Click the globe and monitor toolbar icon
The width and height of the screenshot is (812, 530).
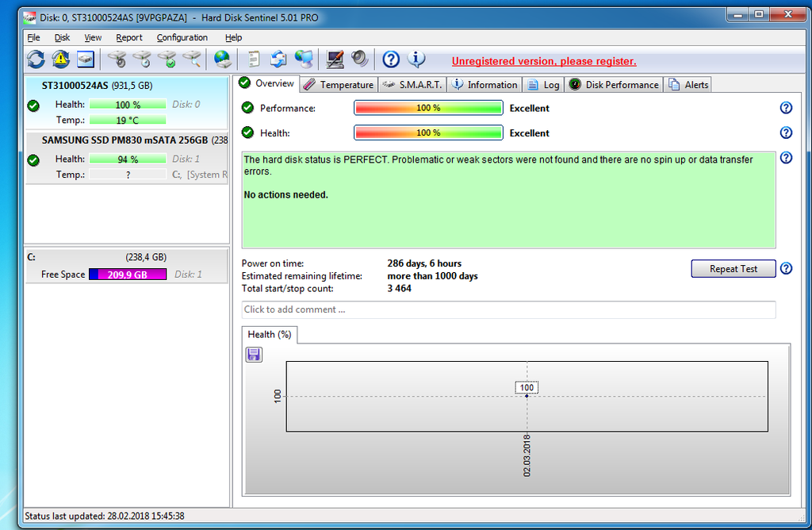tap(304, 59)
